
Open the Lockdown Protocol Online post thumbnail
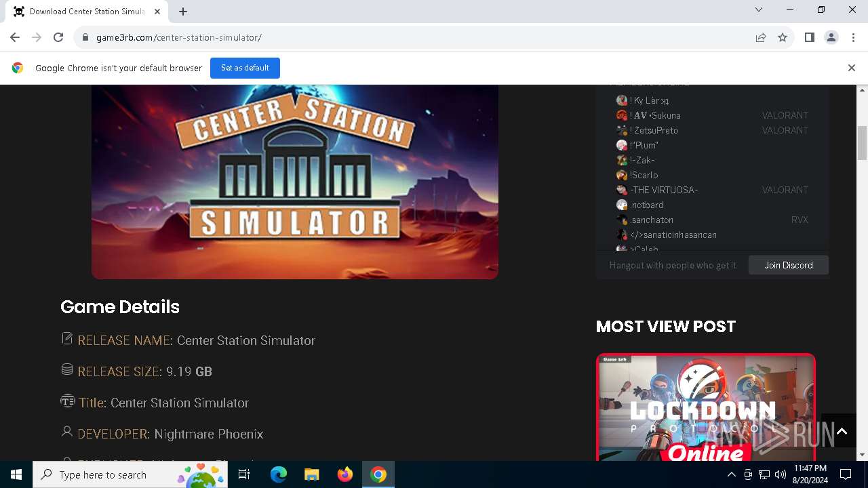[706, 407]
